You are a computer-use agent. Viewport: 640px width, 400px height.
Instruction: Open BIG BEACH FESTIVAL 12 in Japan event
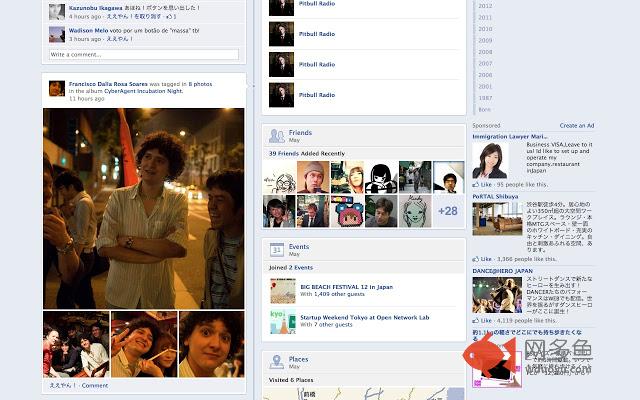[x=347, y=287]
